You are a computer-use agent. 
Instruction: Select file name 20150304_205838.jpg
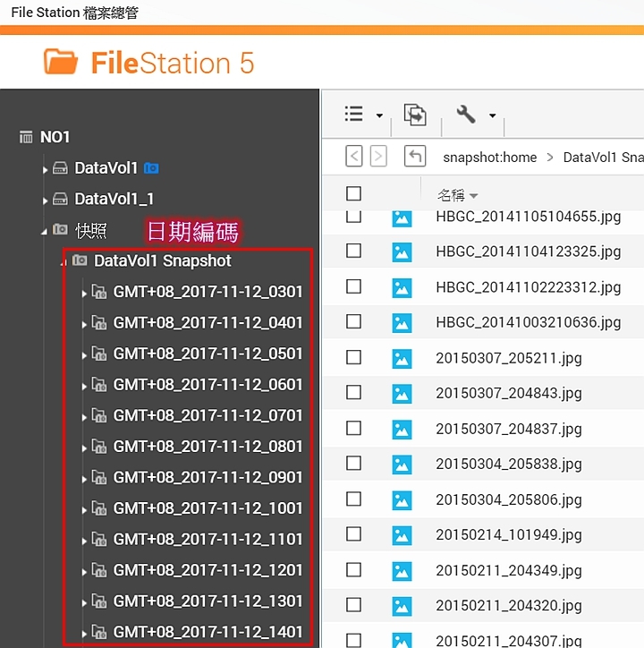tap(509, 465)
